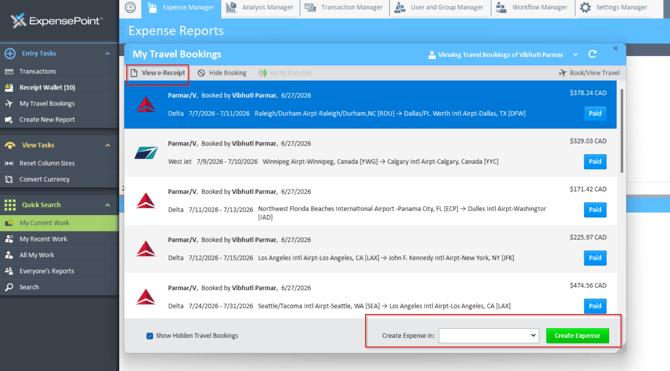Click the Everyone's Reports icon
The width and height of the screenshot is (670, 371).
[9, 271]
